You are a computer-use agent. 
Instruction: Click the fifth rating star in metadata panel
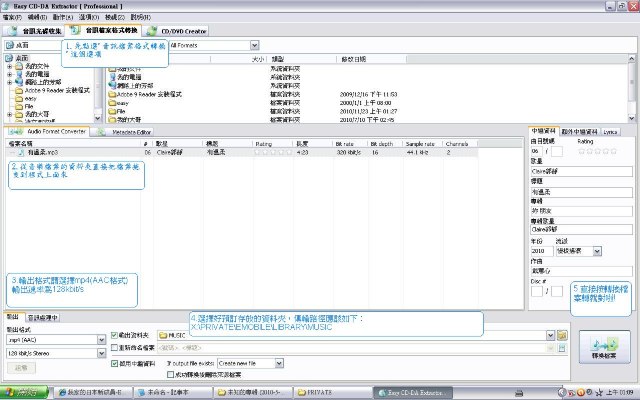tap(613, 151)
